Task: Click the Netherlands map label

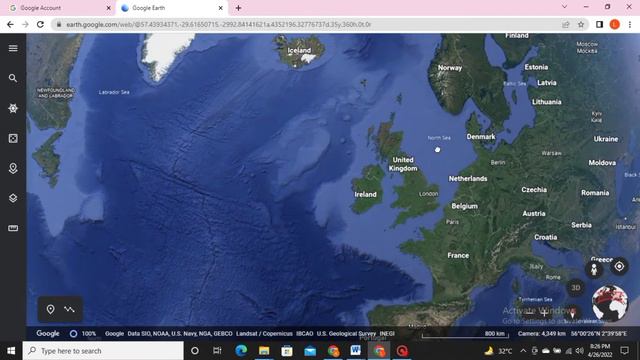Action: 468,178
